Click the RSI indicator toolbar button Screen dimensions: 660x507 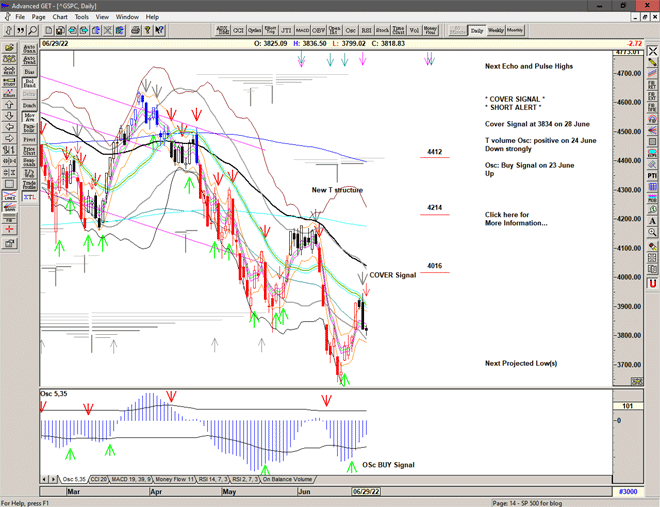coord(366,30)
